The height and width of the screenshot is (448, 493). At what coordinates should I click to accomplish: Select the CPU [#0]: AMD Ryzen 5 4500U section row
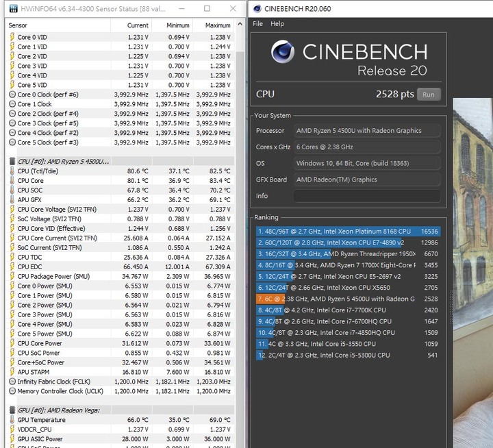121,162
